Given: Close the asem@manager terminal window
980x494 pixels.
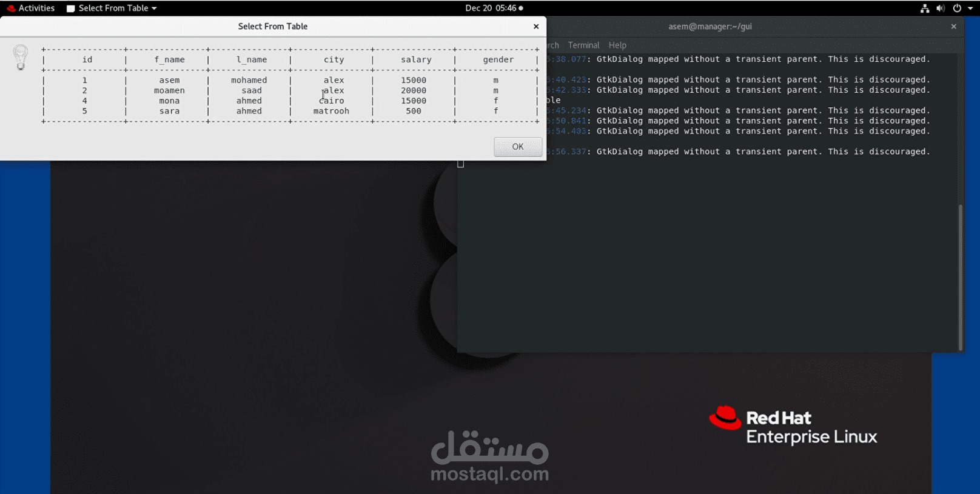Looking at the screenshot, I should (x=954, y=27).
